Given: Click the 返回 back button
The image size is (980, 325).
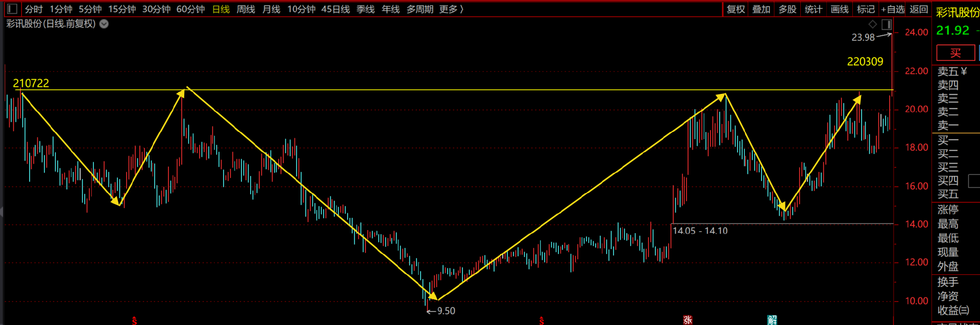Looking at the screenshot, I should point(919,9).
